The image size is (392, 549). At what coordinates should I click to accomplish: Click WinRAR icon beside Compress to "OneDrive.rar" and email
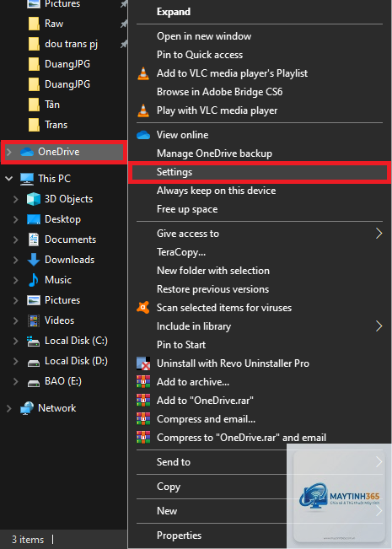pos(143,438)
